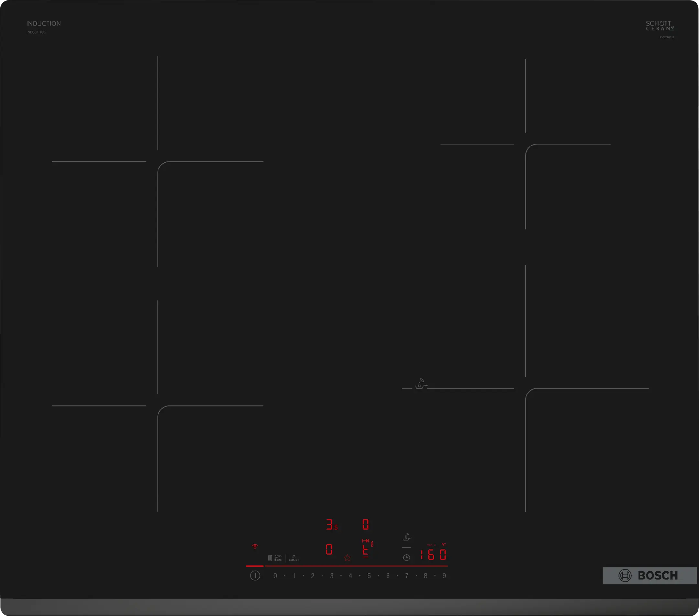Image resolution: width=699 pixels, height=616 pixels.
Task: Select the front-right zone display showing t
Action: 366,551
